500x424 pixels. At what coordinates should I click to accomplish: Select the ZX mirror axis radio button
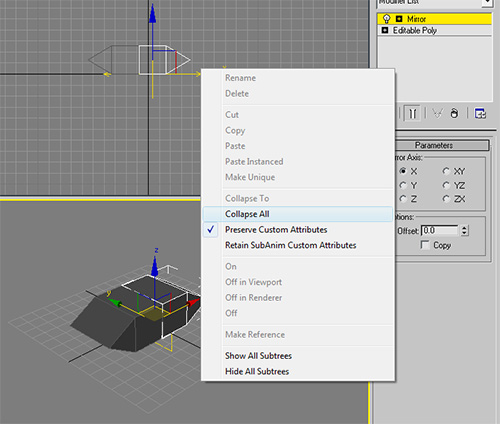click(446, 199)
